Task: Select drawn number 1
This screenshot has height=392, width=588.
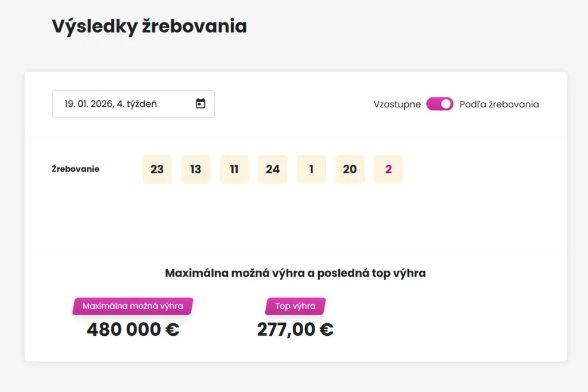Action: click(x=311, y=169)
